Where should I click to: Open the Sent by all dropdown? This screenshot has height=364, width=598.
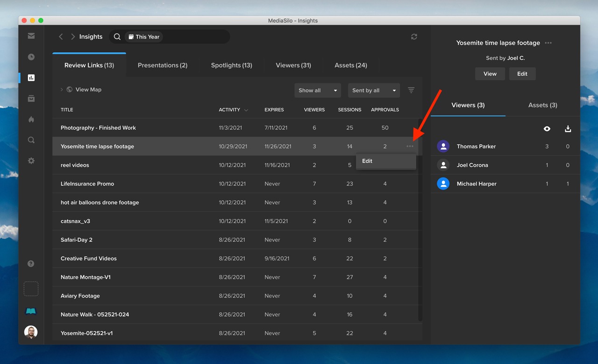pos(374,91)
